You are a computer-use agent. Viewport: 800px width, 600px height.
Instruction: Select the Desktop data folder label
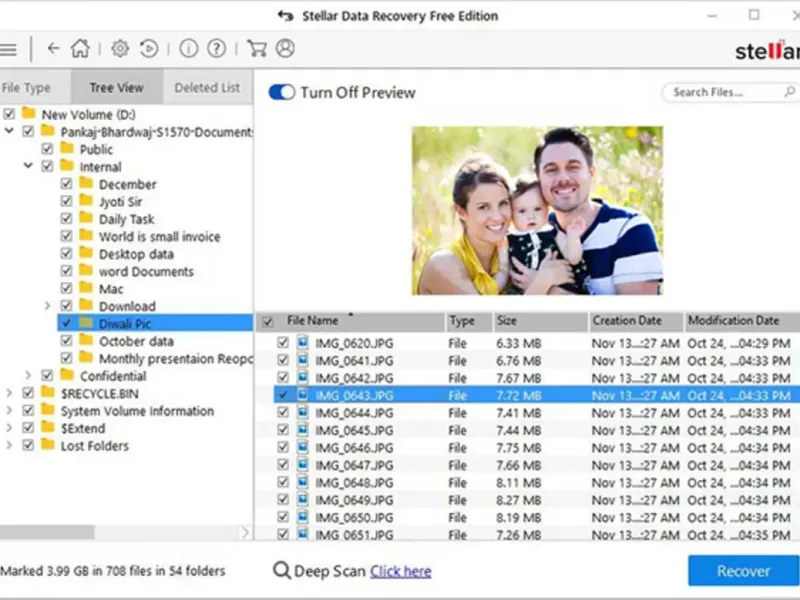(x=136, y=254)
